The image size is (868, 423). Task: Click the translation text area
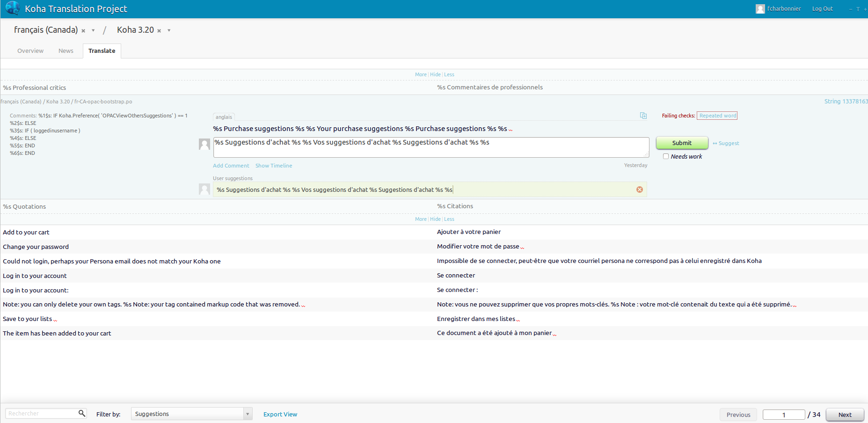point(431,147)
